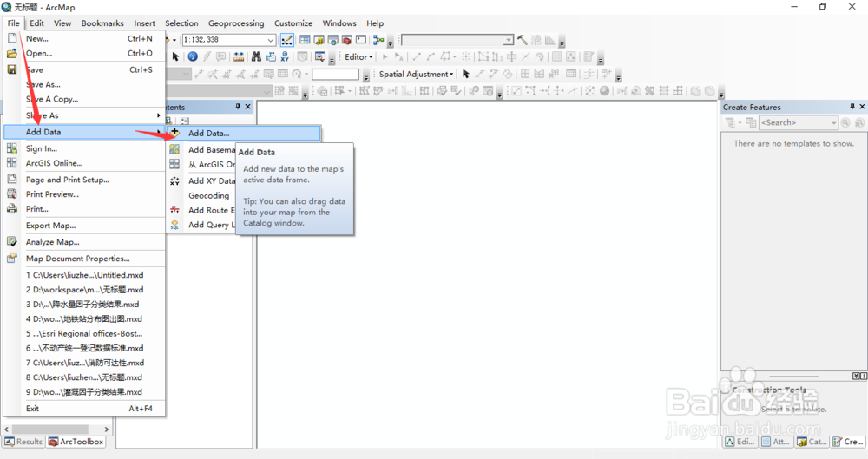Select the Select Elements arrow tool

175,56
